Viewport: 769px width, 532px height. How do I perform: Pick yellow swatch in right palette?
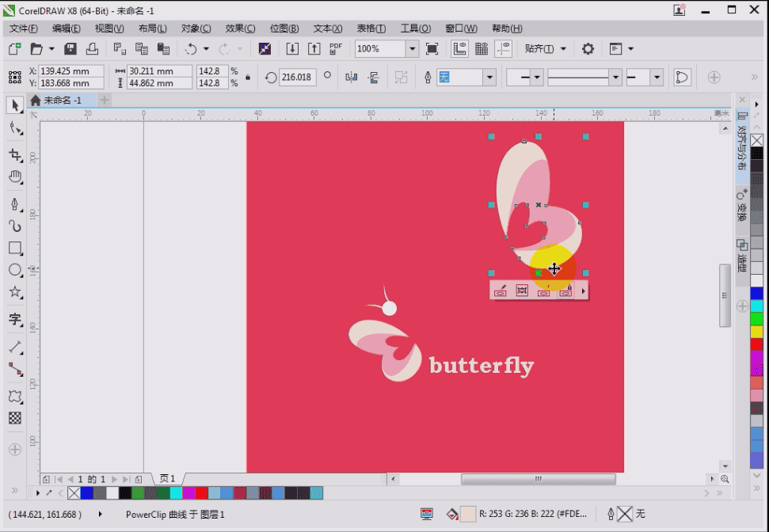pyautogui.click(x=757, y=332)
